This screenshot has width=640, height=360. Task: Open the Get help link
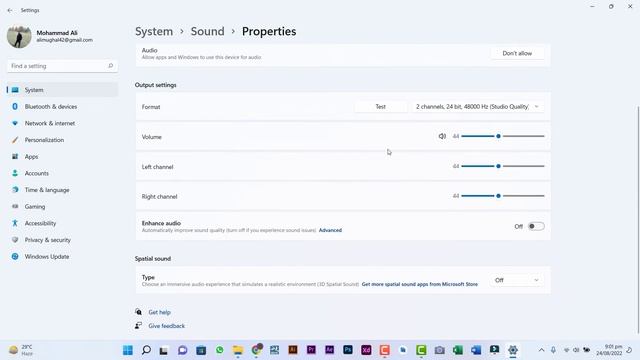click(160, 312)
